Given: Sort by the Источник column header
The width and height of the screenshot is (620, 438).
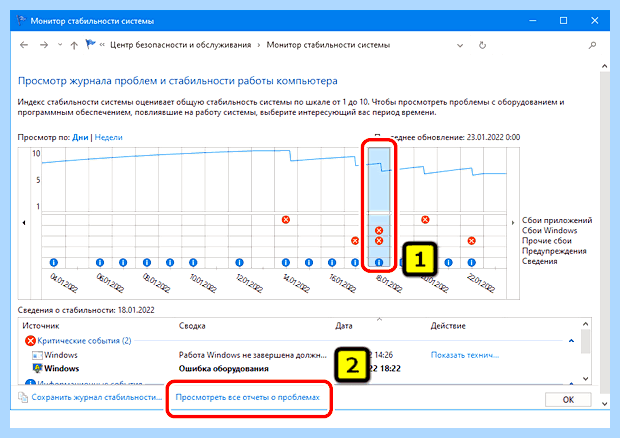Looking at the screenshot, I should click(x=41, y=326).
